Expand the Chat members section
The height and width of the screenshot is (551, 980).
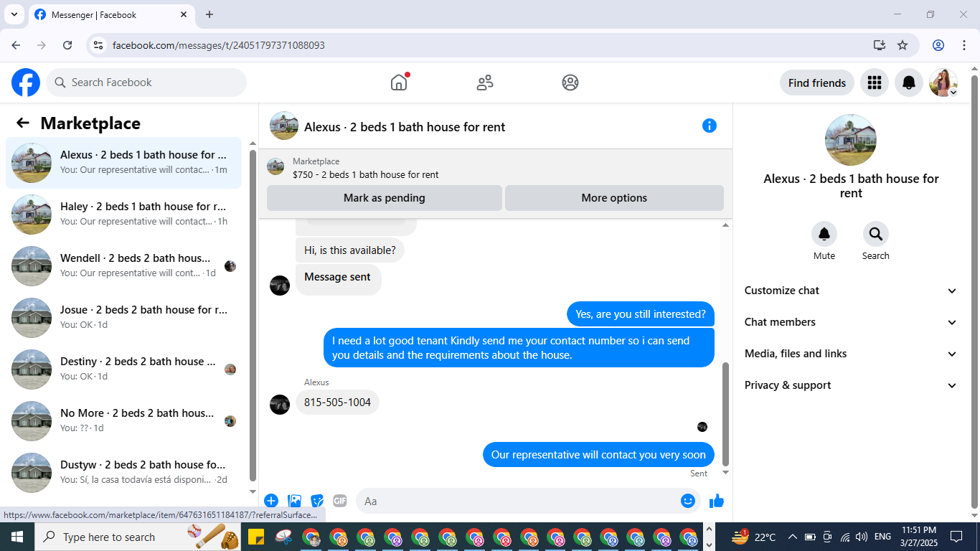tap(851, 322)
